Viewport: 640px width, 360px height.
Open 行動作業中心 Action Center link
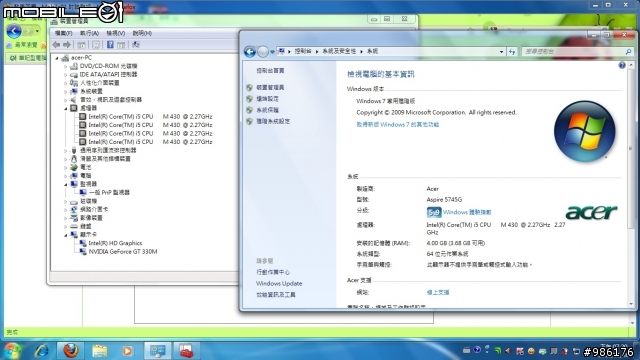(273, 272)
